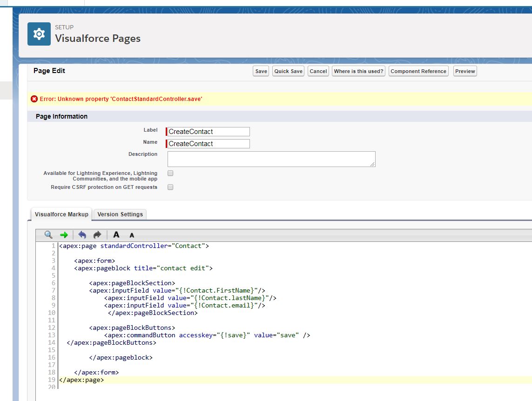The width and height of the screenshot is (532, 401).
Task: Click the Quick Save button
Action: click(x=288, y=71)
